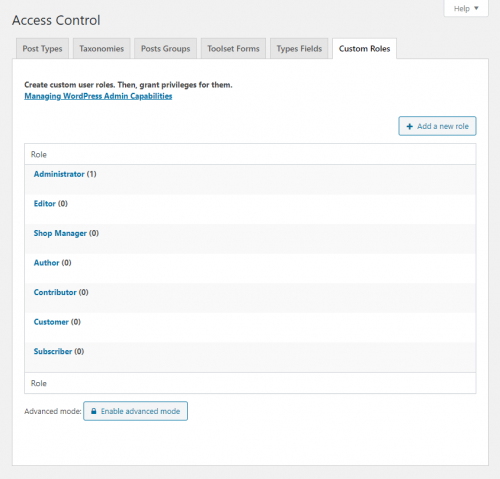Click the Contributor role link
This screenshot has width=500, height=479.
(55, 292)
